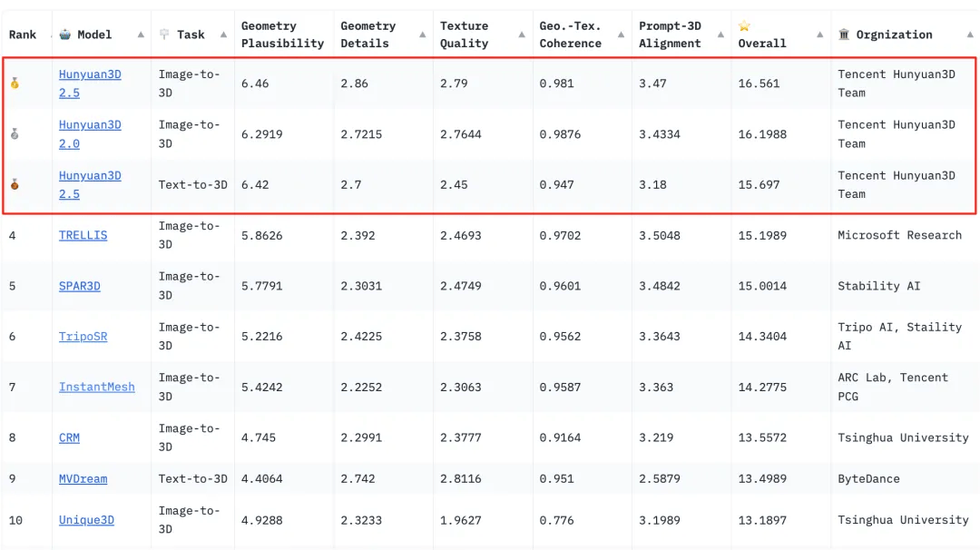Viewport: 980px width, 550px height.
Task: Visit the InstantMesh model link
Action: tap(96, 387)
